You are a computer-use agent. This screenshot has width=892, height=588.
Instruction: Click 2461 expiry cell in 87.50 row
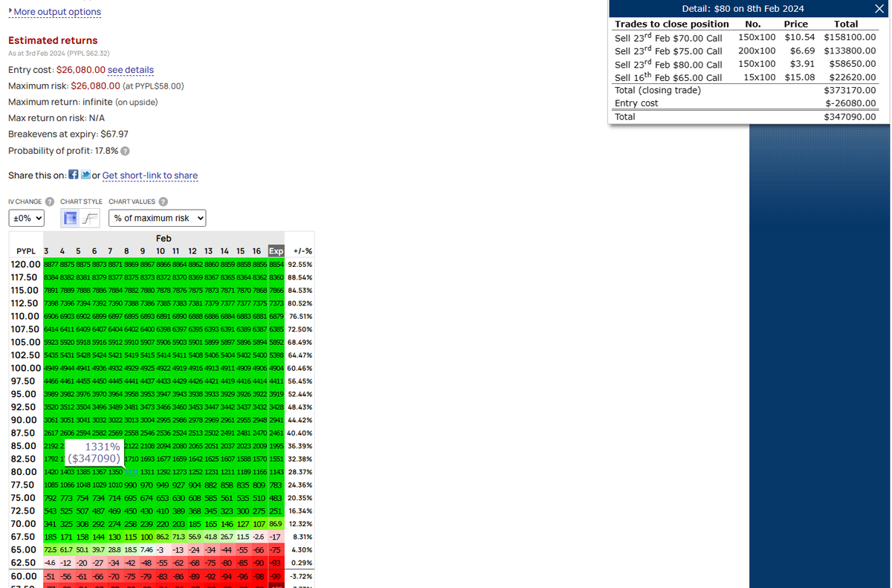click(x=277, y=433)
